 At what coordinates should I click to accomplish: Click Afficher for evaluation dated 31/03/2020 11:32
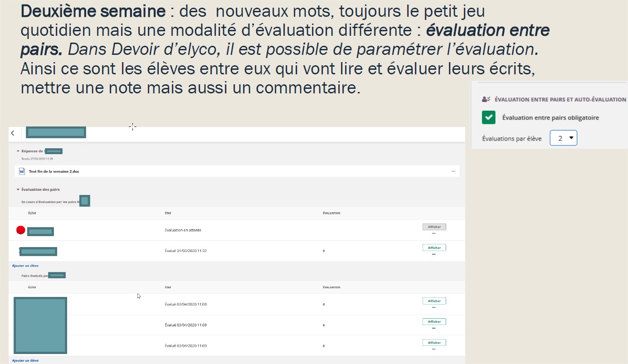click(434, 248)
